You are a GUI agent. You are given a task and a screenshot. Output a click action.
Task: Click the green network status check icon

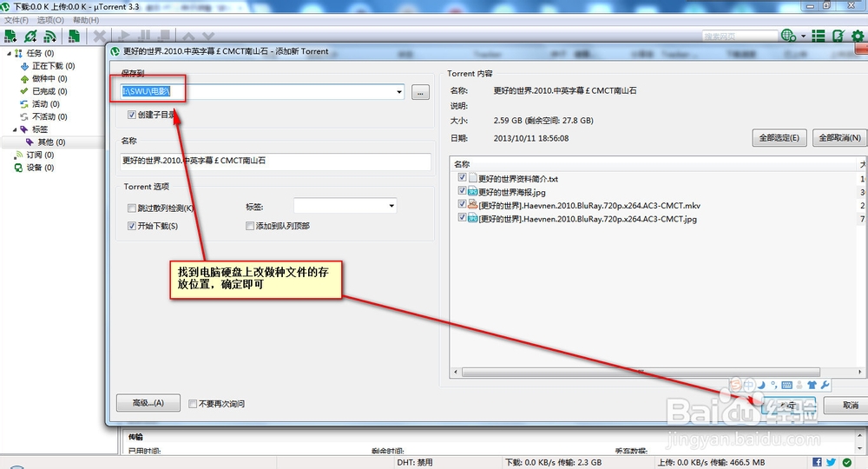tap(847, 462)
